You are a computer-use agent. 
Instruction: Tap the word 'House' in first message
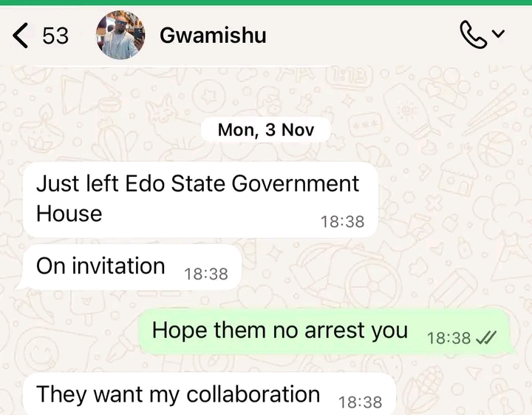(69, 214)
